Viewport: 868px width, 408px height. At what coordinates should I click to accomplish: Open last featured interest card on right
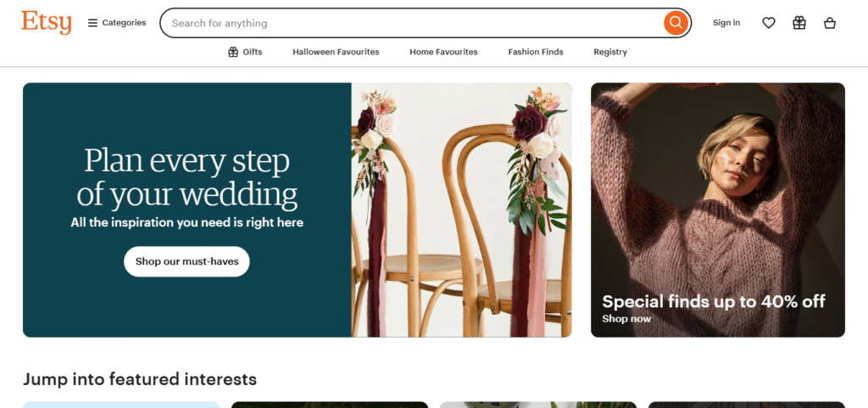coord(746,405)
